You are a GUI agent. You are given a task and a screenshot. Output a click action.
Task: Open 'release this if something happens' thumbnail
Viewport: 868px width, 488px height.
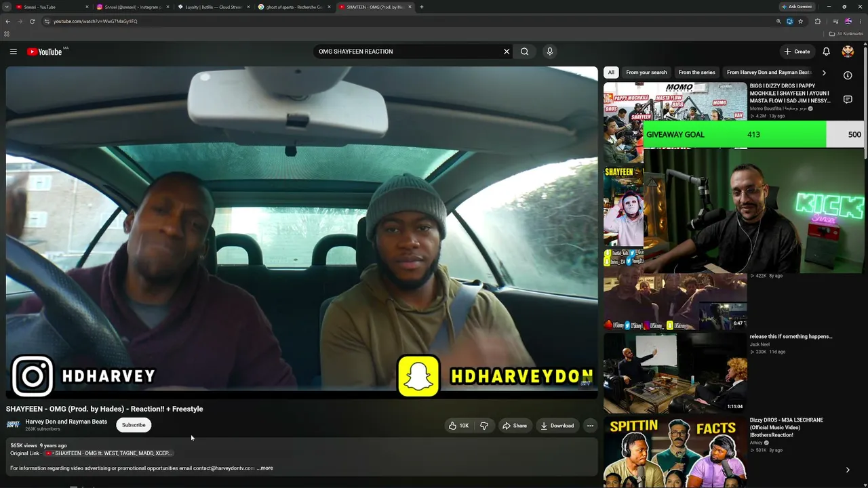coord(675,372)
